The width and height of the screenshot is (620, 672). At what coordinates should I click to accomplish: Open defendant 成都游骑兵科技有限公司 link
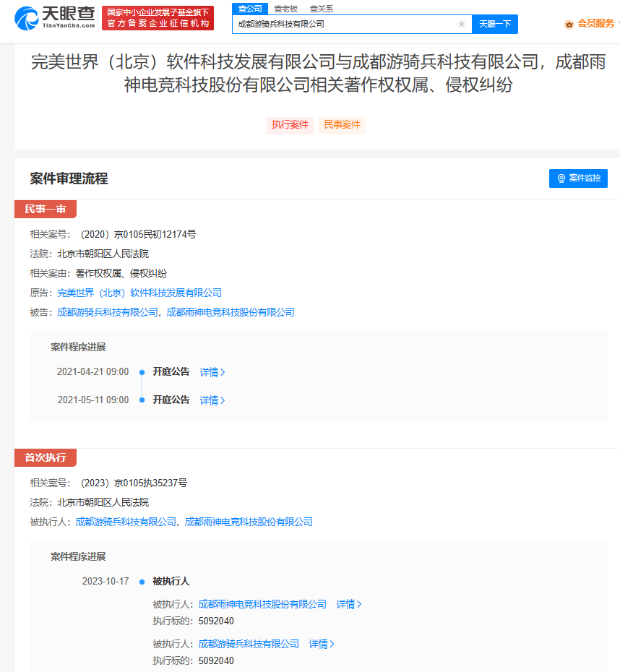click(x=108, y=312)
